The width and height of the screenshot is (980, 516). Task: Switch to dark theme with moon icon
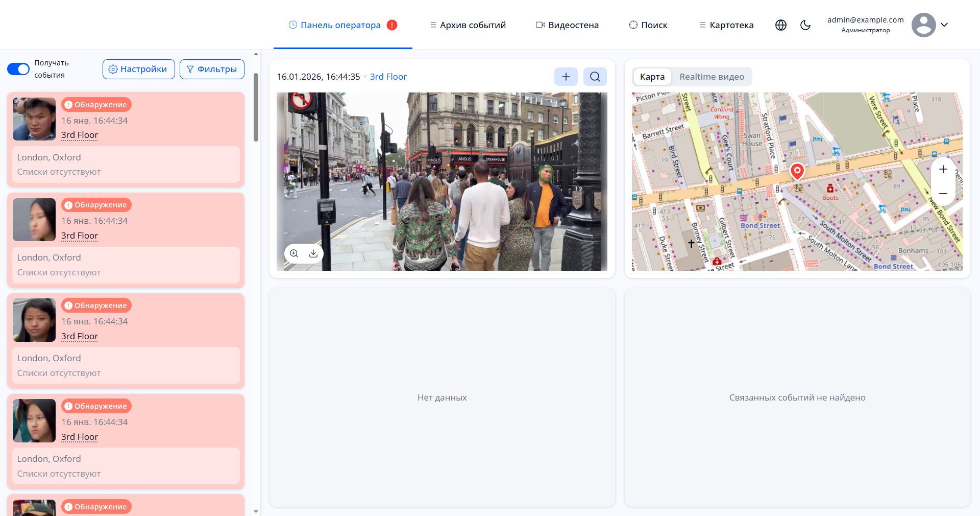(805, 25)
